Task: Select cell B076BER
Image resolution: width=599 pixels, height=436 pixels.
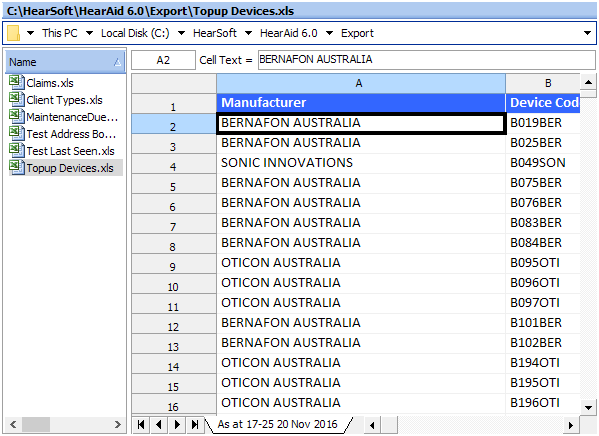Action: point(543,203)
